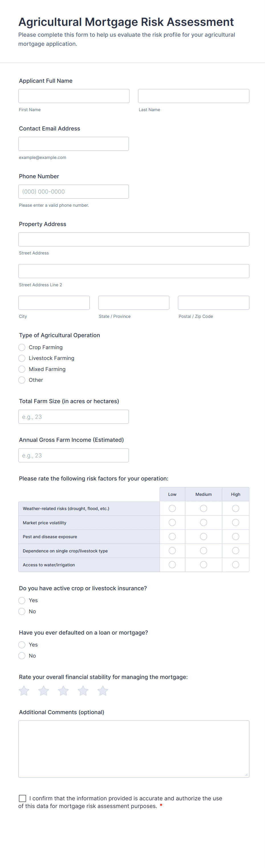
Task: Click the First Name input field
Action: tap(74, 96)
